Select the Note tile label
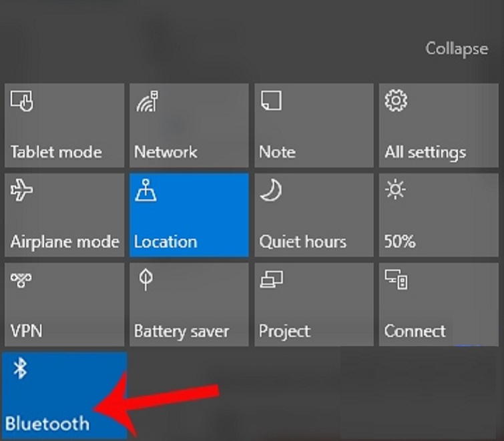This screenshot has height=441, width=504. 277,152
